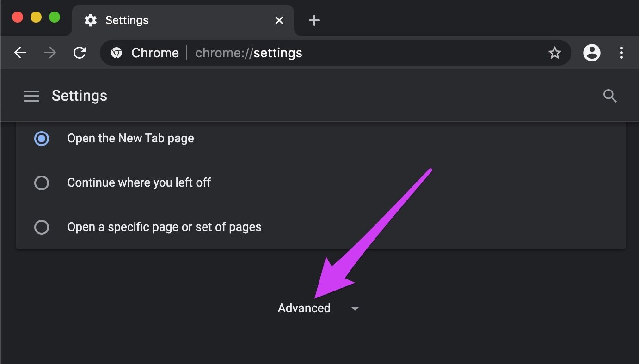Open the profile avatar menu
639x364 pixels.
click(x=591, y=53)
